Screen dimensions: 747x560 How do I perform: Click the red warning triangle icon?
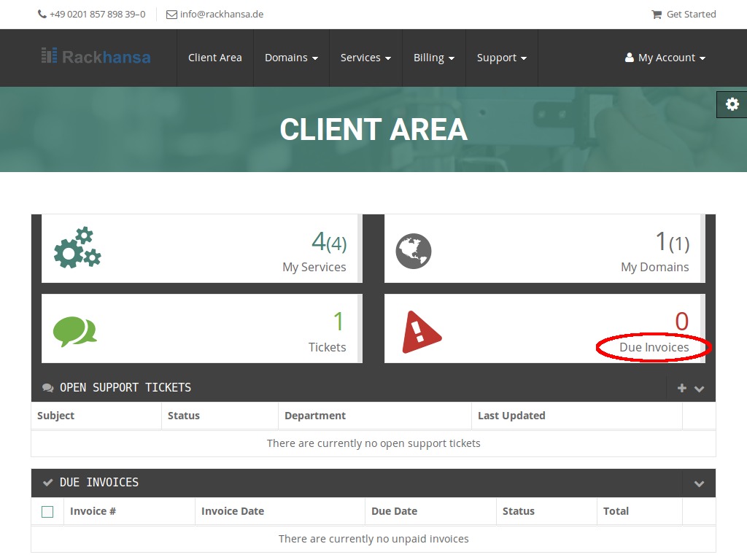pyautogui.click(x=421, y=332)
